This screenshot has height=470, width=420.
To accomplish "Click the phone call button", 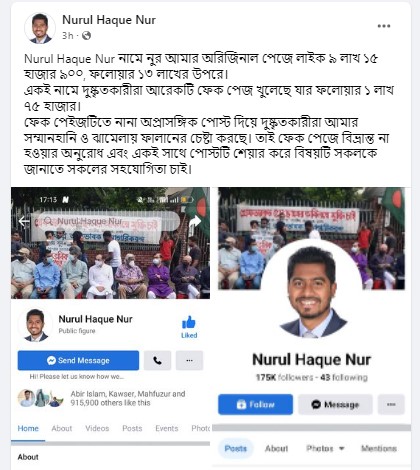I will pos(158,360).
